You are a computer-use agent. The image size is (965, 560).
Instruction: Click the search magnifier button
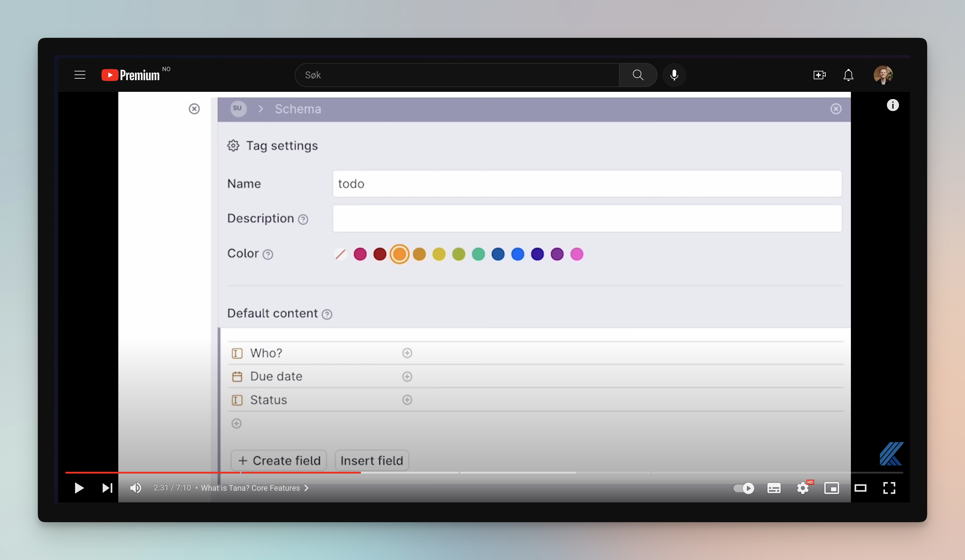(638, 75)
